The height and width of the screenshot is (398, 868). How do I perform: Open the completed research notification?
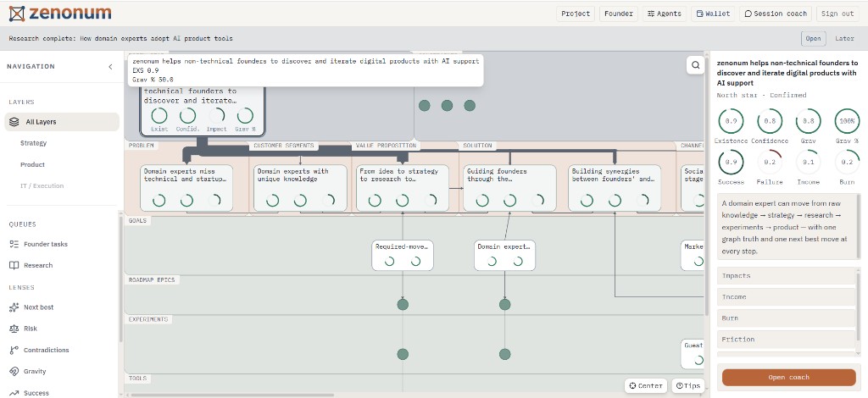[813, 39]
